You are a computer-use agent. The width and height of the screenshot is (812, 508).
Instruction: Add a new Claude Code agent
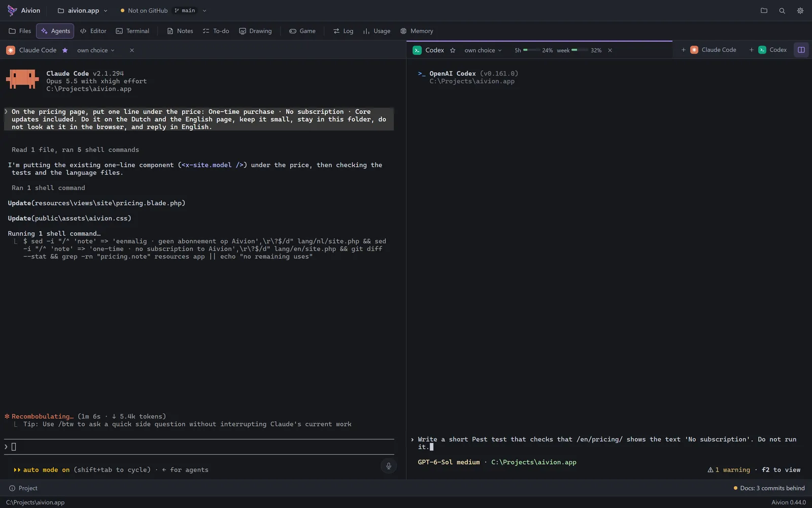[708, 50]
